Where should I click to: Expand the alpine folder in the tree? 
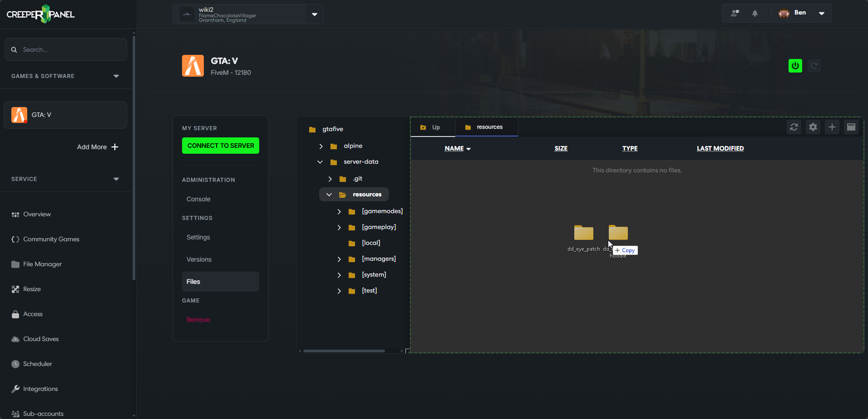[x=321, y=146]
